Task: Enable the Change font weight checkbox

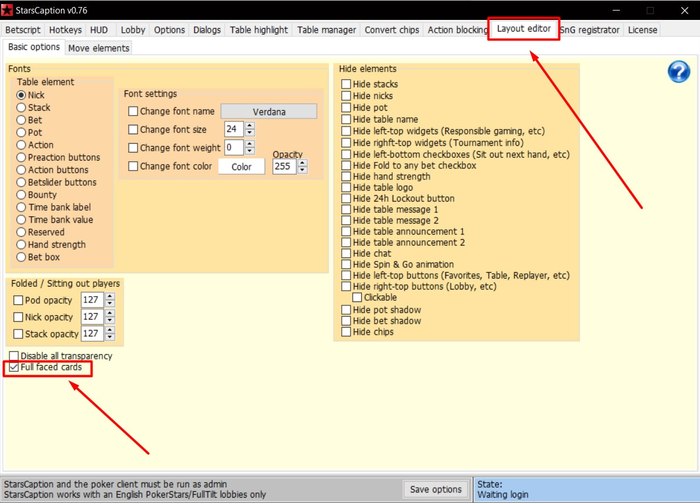Action: coord(133,148)
